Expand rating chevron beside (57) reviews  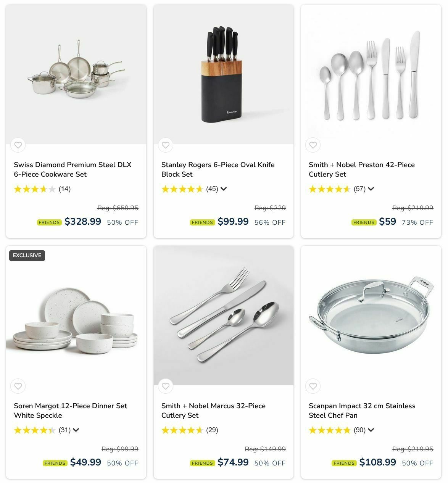point(371,189)
